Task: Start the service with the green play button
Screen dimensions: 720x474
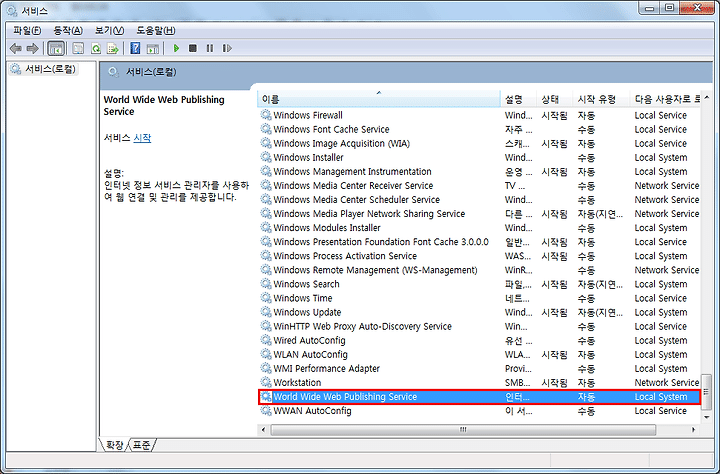Action: [x=176, y=48]
